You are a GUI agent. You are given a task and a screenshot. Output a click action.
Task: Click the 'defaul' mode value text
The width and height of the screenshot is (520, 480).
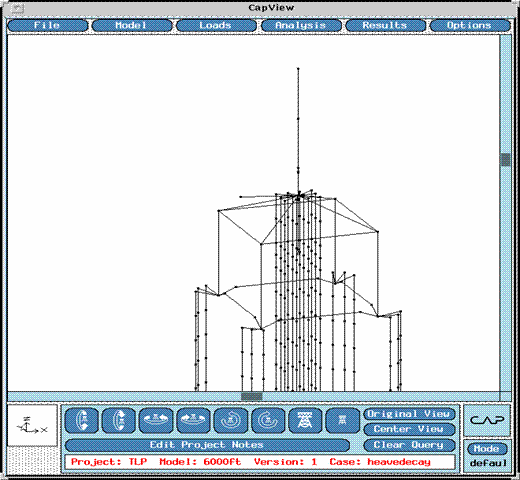pyautogui.click(x=489, y=463)
